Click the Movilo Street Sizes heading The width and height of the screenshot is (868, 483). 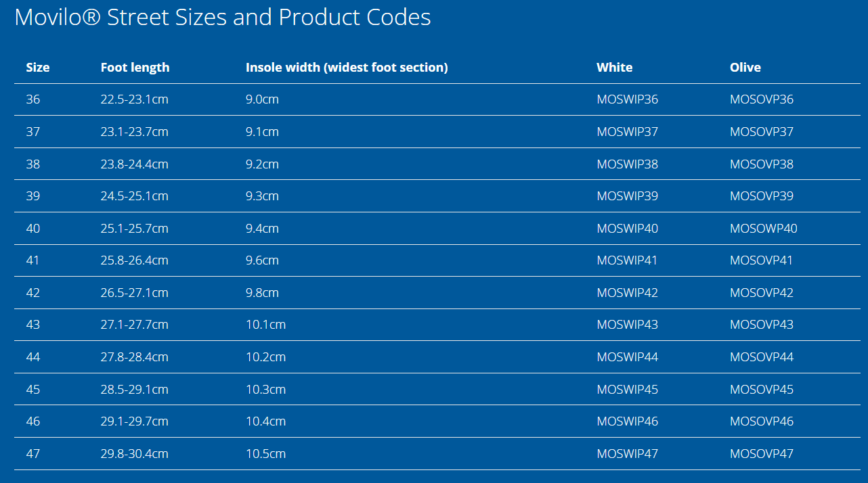click(x=222, y=17)
